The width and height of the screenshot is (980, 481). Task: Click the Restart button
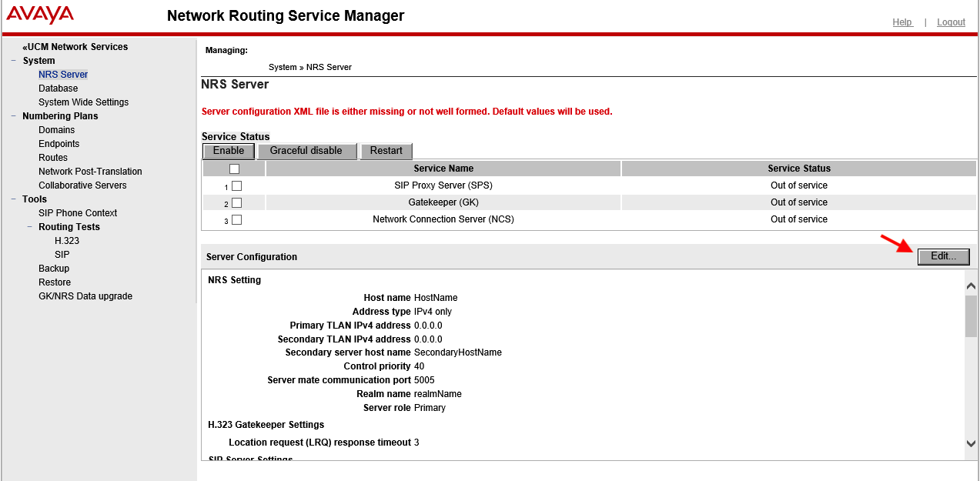[x=386, y=151]
